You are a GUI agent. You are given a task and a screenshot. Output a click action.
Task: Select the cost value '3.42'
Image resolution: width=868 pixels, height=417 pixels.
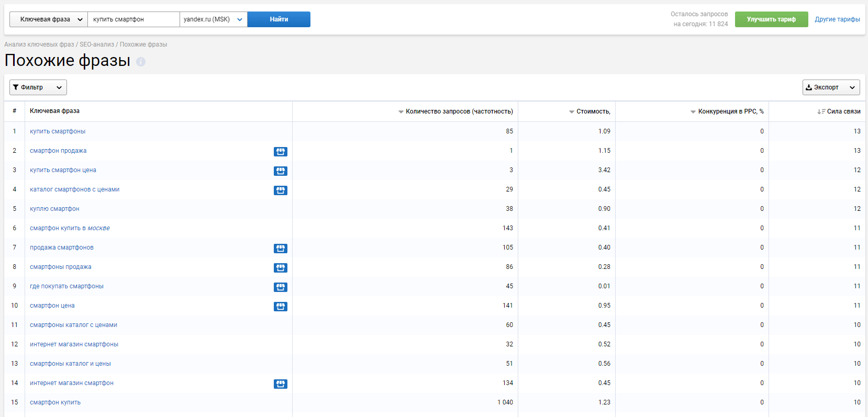pos(604,170)
